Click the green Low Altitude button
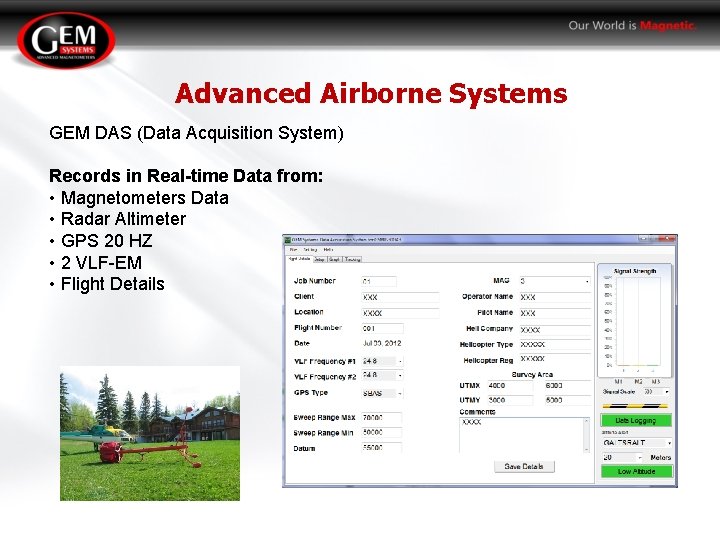 pos(636,472)
